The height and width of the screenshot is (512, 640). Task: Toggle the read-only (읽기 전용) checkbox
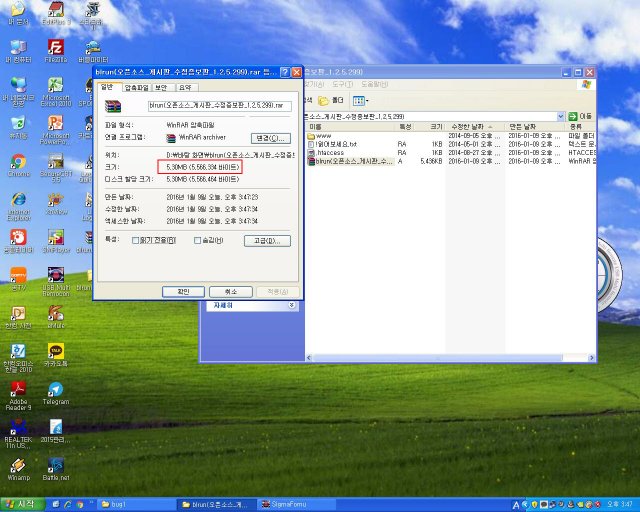tap(136, 240)
